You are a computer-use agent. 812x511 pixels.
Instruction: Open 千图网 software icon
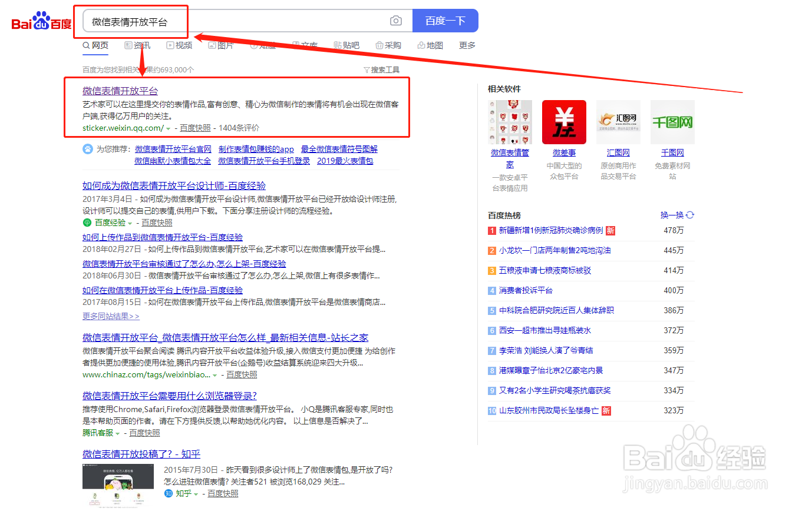[x=672, y=122]
